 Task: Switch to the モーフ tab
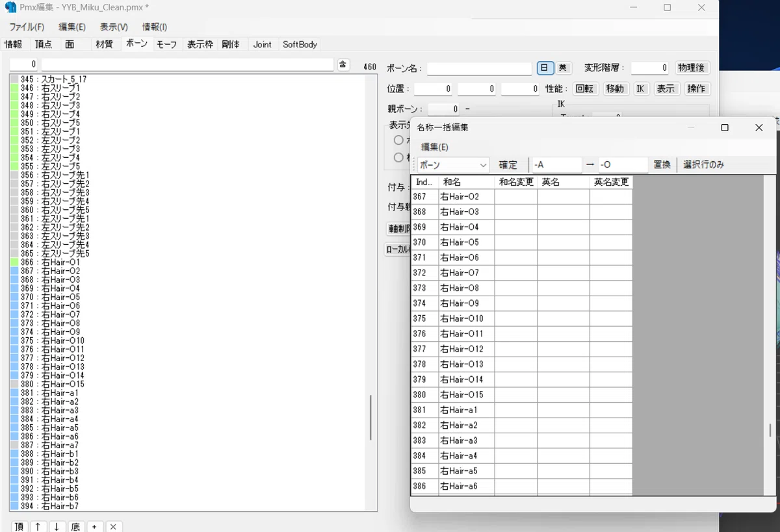pos(166,44)
